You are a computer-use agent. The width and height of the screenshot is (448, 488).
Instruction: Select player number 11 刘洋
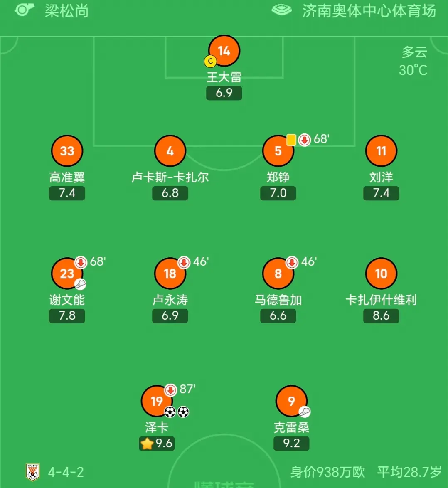point(381,151)
